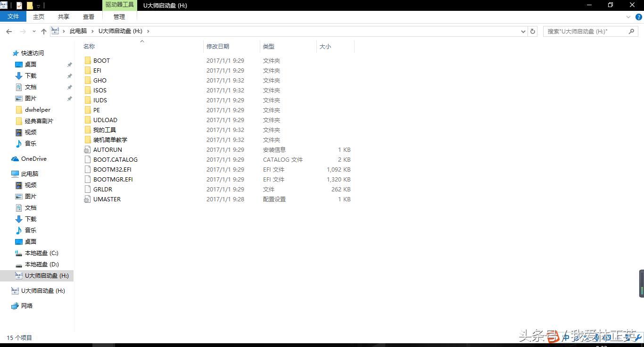644x347 pixels.
Task: Click the 文件 menu
Action: (x=13, y=16)
